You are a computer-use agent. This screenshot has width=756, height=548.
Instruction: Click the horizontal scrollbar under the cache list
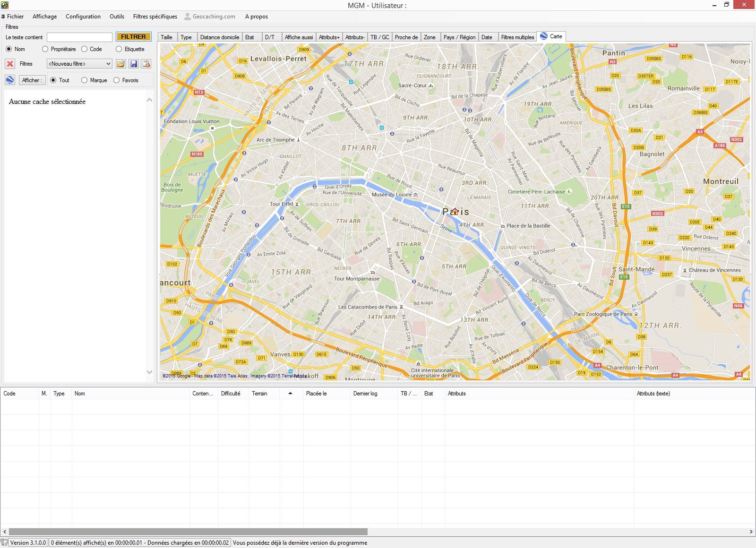tap(188, 531)
